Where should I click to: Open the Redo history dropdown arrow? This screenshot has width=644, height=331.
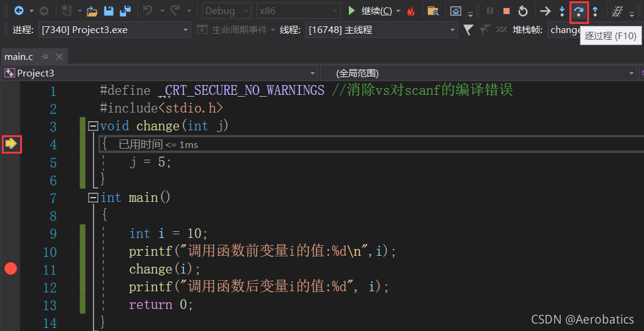tap(189, 11)
